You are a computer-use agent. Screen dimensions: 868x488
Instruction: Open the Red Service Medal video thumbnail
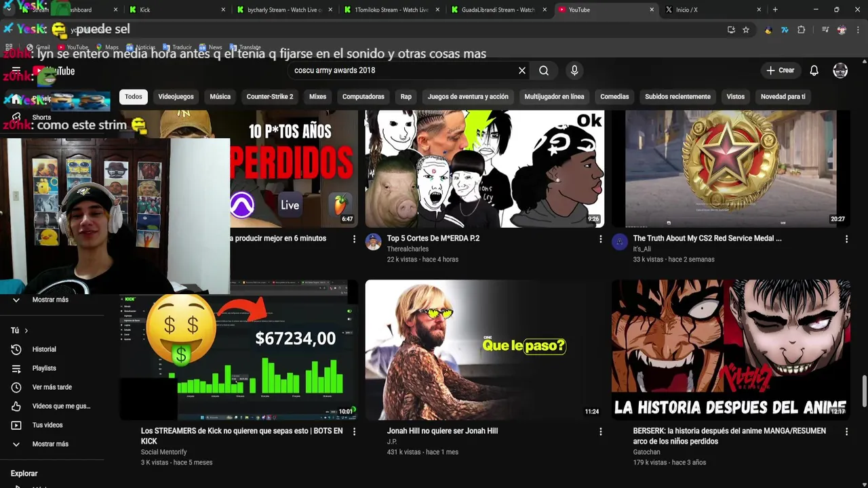point(731,168)
